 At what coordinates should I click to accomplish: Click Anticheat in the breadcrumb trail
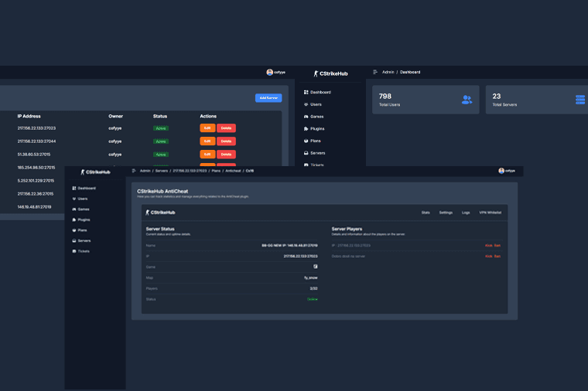point(233,171)
